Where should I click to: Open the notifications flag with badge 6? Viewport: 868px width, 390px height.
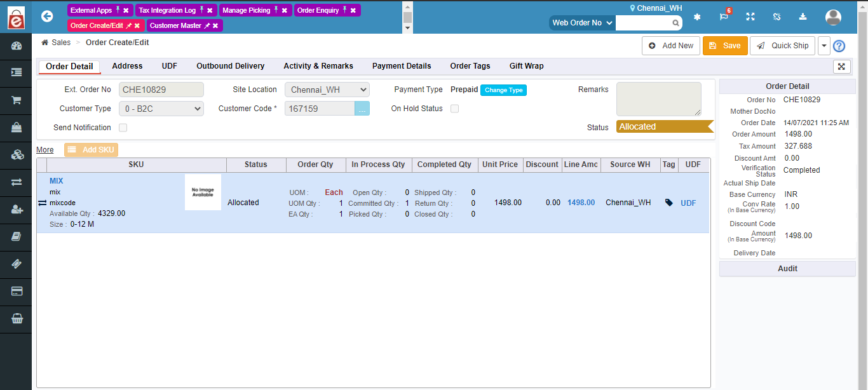point(724,17)
